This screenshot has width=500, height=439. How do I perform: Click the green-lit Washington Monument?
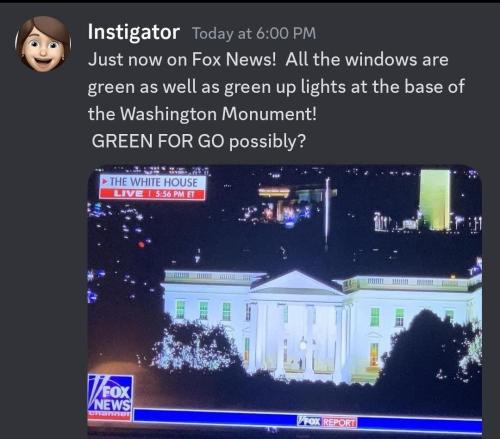pyautogui.click(x=435, y=200)
